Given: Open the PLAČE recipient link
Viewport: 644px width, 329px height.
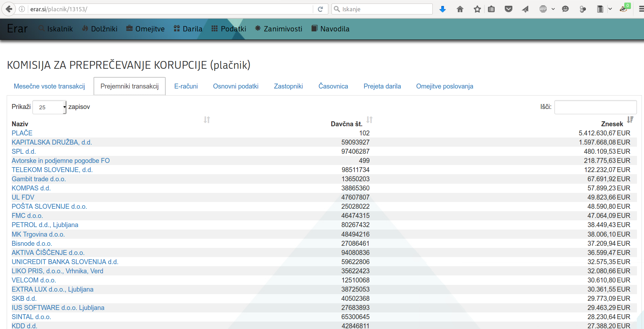Looking at the screenshot, I should coord(22,133).
